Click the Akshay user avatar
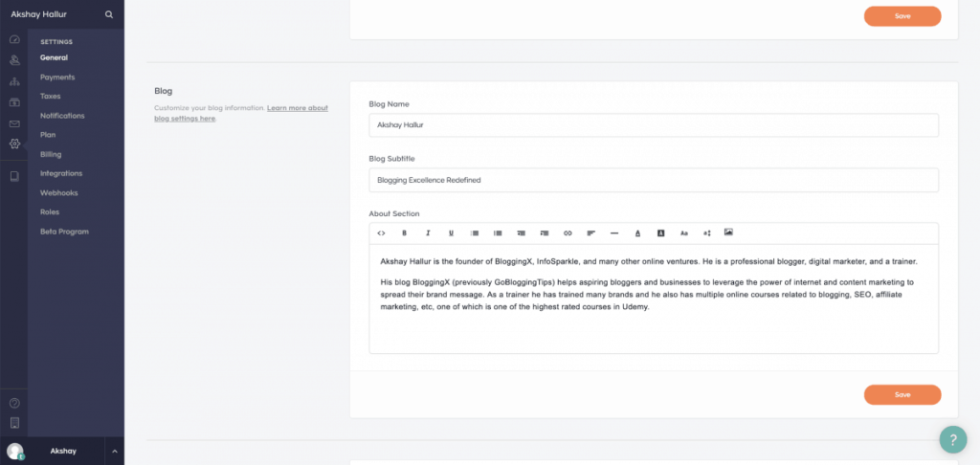 (15, 452)
